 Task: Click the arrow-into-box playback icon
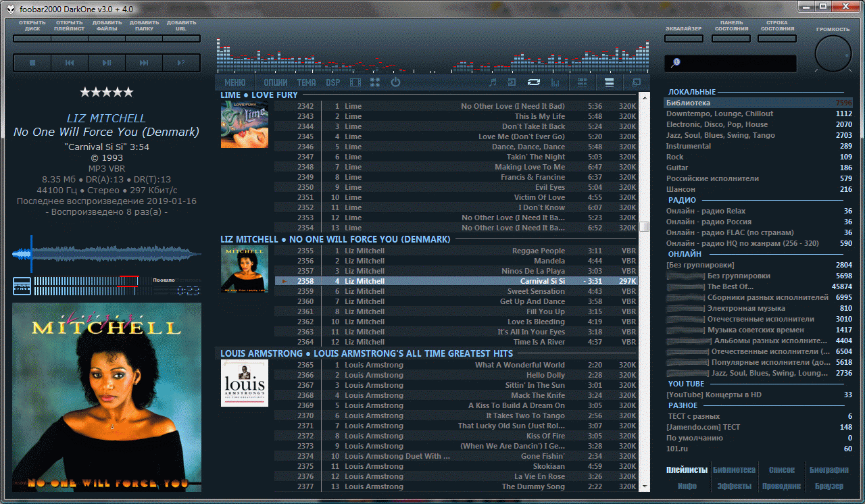[x=512, y=82]
